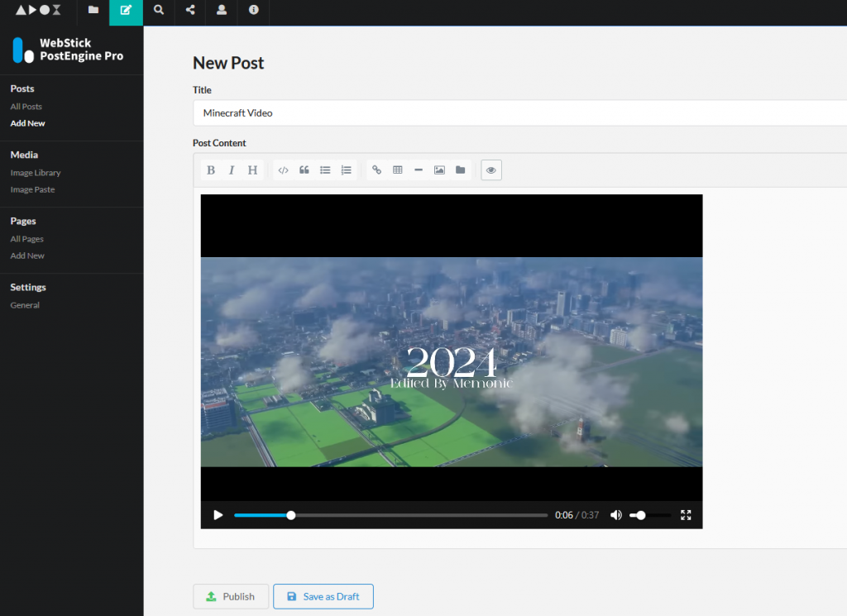Open file browser folder icon in editor toolbar
This screenshot has width=847, height=616.
(460, 170)
